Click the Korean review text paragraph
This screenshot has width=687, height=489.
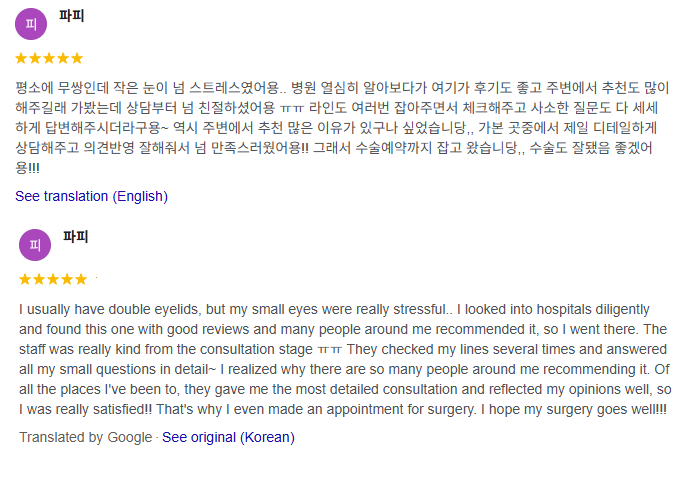point(340,127)
